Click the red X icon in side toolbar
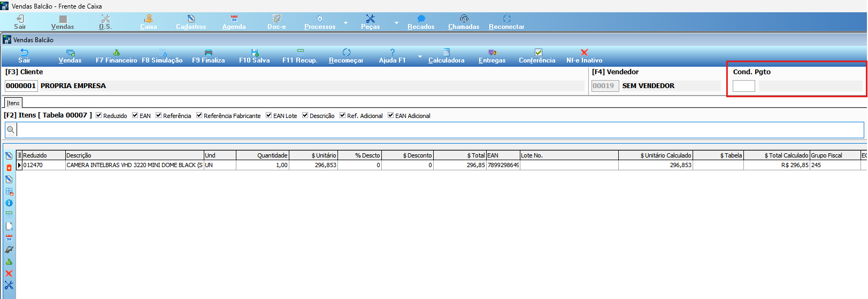The width and height of the screenshot is (868, 299). pos(9,273)
